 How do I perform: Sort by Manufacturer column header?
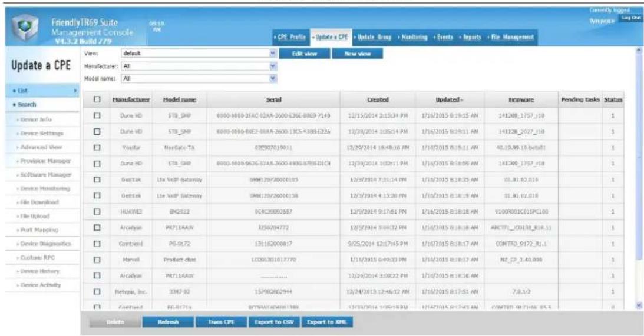[x=131, y=99]
